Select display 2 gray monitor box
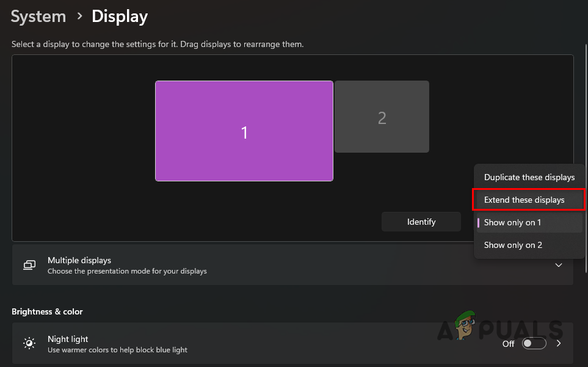 382,117
